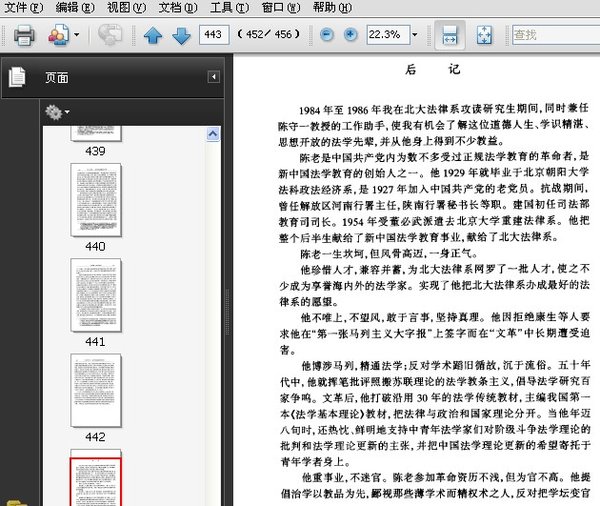This screenshot has height=506, width=600.
Task: Zoom in with the plus button
Action: pos(350,35)
